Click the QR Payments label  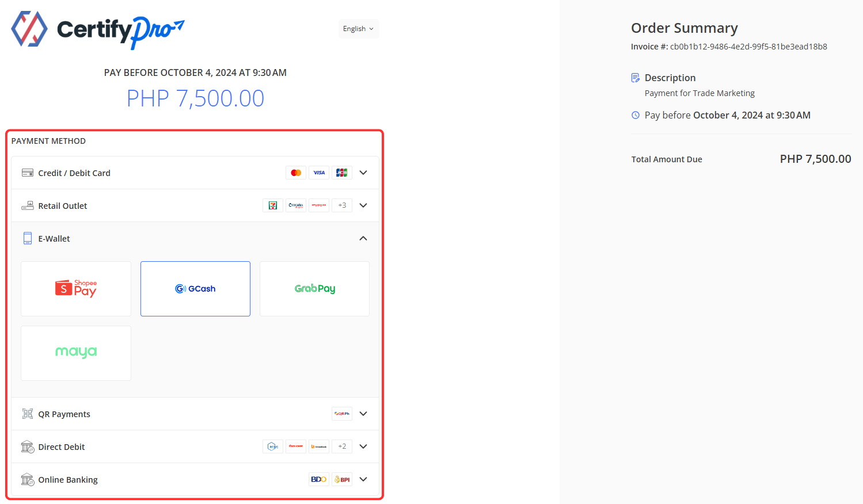tap(64, 414)
